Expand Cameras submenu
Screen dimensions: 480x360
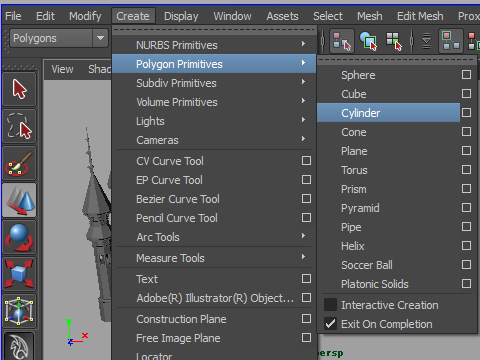point(215,140)
